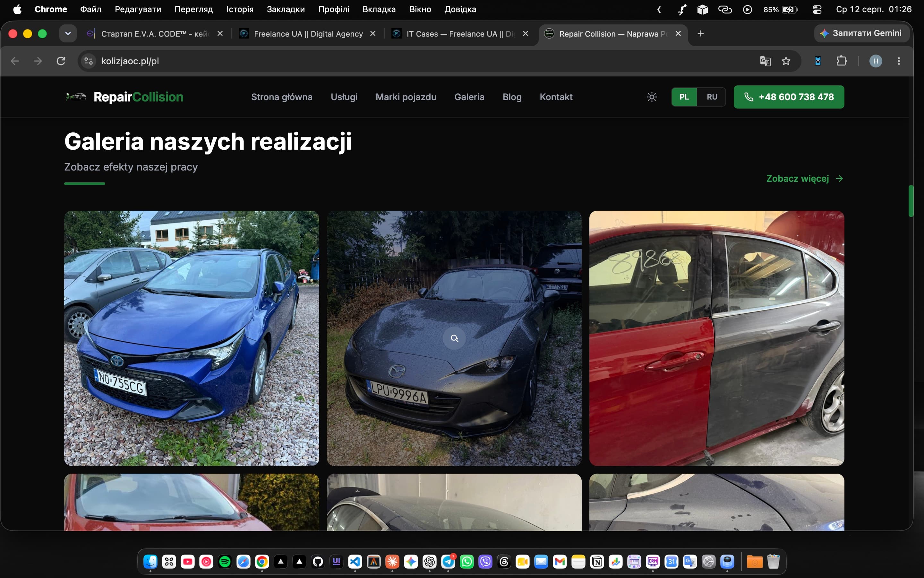Viewport: 924px width, 578px height.
Task: Reload the current page
Action: [x=61, y=61]
